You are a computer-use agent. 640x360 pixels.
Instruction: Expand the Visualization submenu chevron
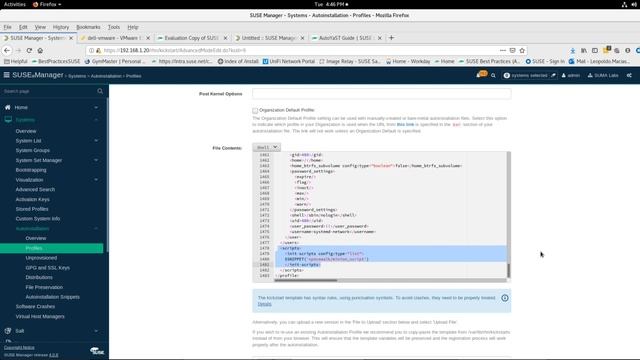[x=96, y=180]
